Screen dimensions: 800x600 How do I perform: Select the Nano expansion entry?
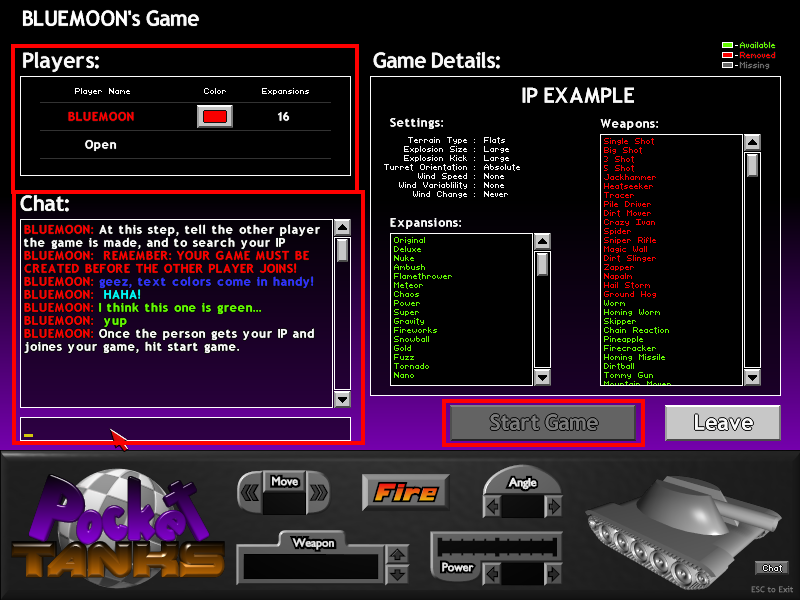pyautogui.click(x=404, y=376)
